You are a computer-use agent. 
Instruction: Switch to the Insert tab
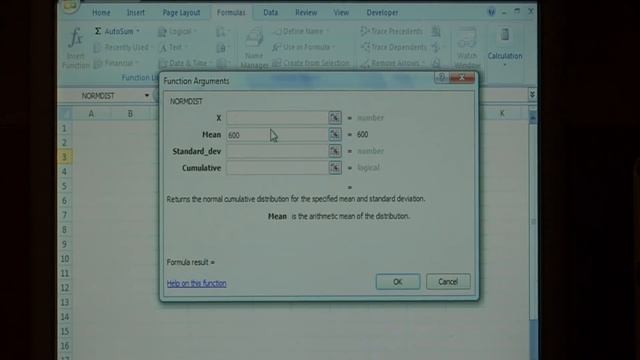(x=136, y=13)
